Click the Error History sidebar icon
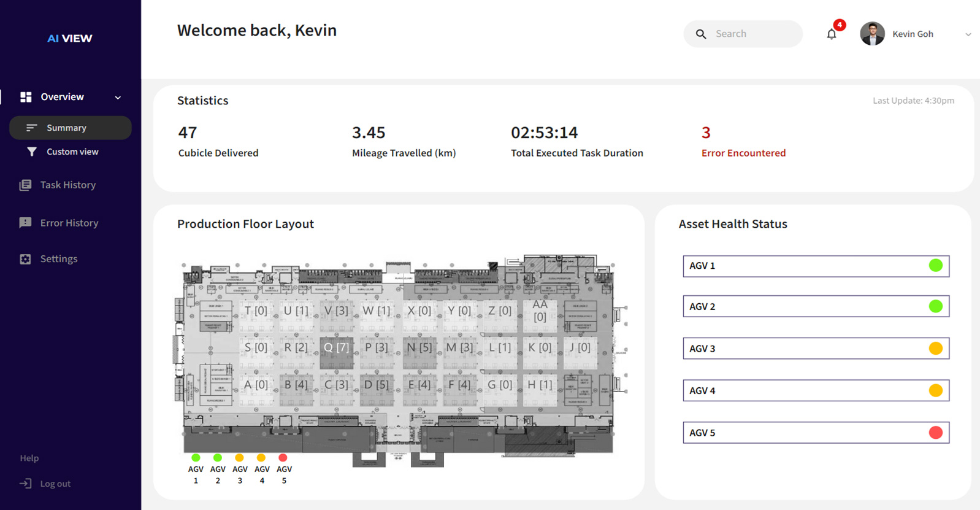This screenshot has height=510, width=980. 25,223
